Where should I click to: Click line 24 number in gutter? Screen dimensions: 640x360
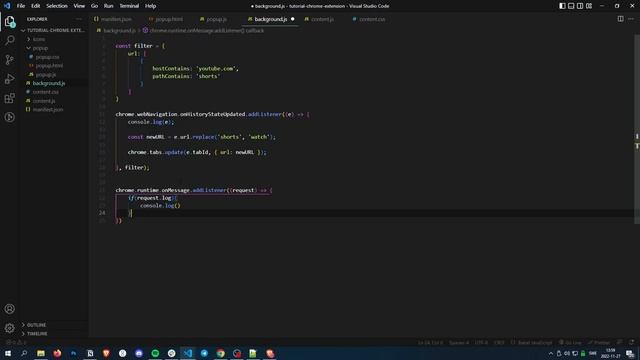pos(102,213)
